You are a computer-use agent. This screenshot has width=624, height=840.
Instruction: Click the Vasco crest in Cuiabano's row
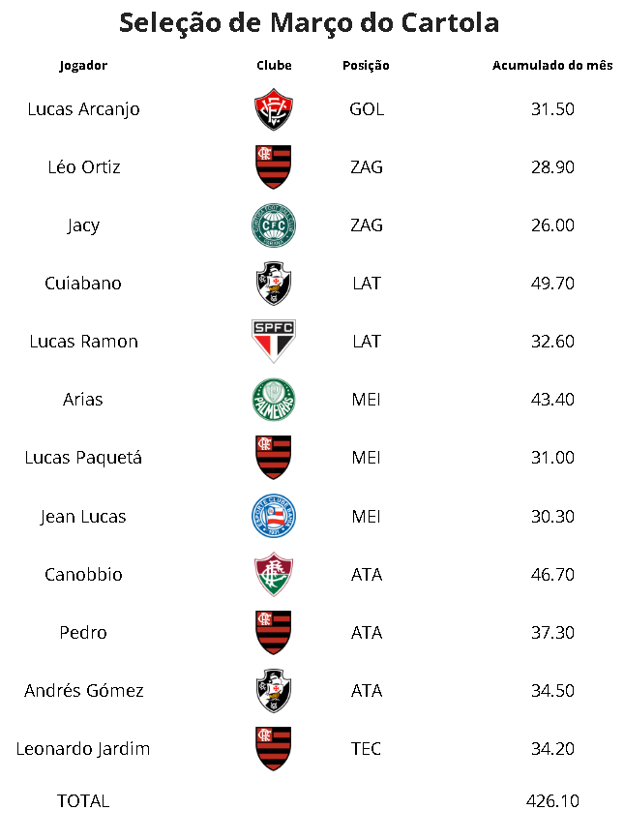[274, 284]
